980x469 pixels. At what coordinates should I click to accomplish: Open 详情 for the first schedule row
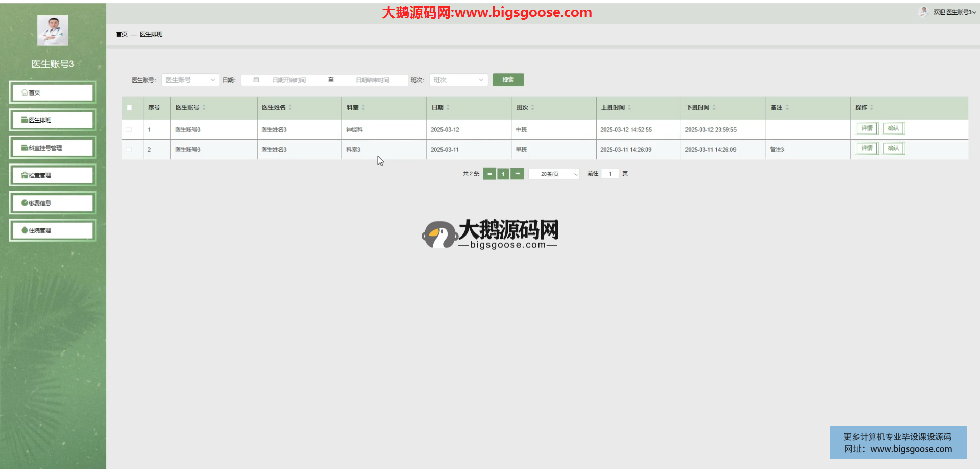(x=867, y=128)
